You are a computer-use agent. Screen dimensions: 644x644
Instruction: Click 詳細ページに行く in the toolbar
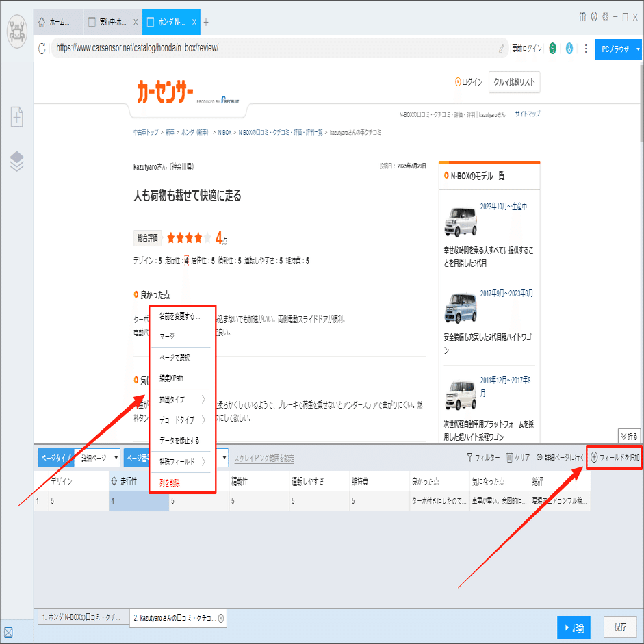point(560,458)
